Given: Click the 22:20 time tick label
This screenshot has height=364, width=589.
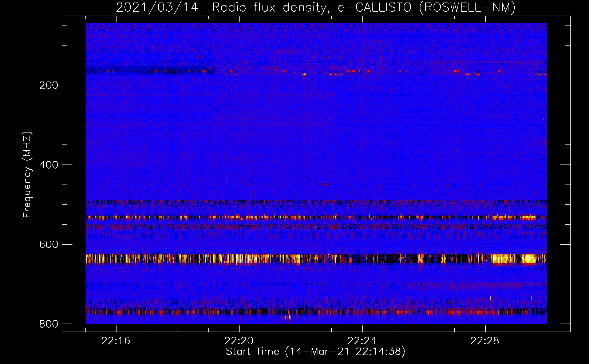Looking at the screenshot, I should (239, 341).
